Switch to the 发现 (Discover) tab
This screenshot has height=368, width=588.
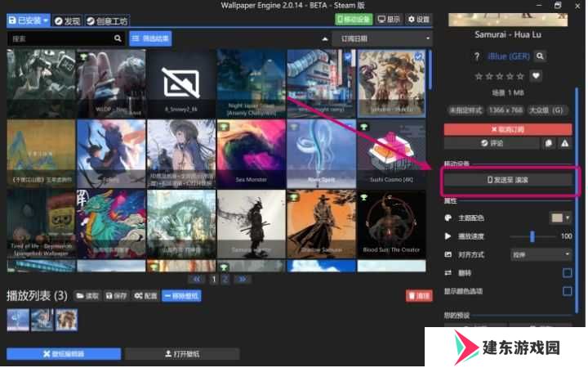[x=68, y=21]
